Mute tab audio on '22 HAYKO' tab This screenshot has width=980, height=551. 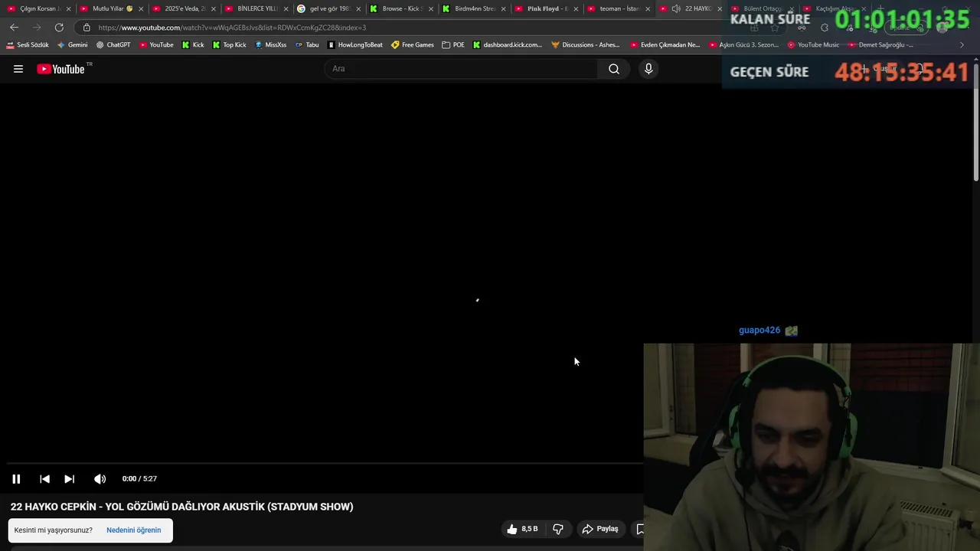pos(676,8)
